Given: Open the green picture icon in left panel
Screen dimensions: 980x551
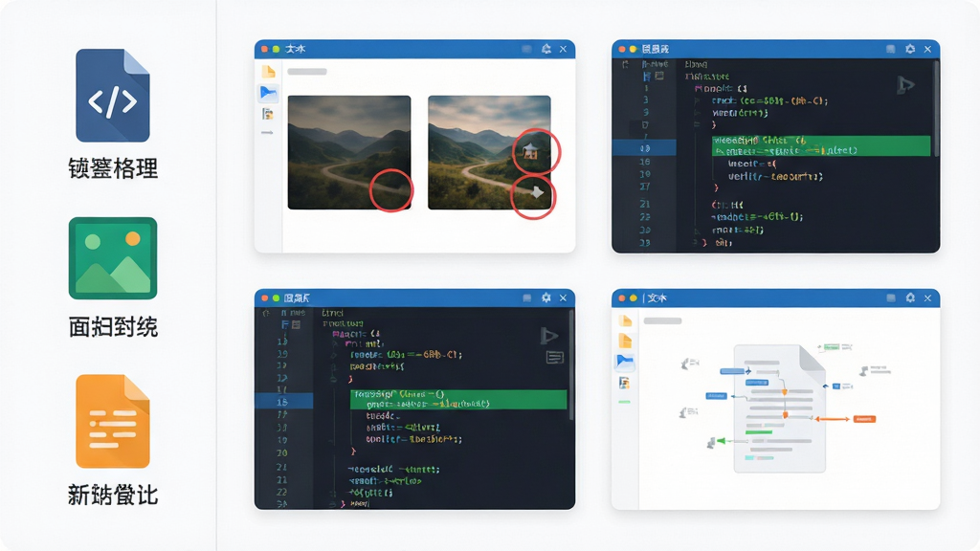Looking at the screenshot, I should (113, 258).
